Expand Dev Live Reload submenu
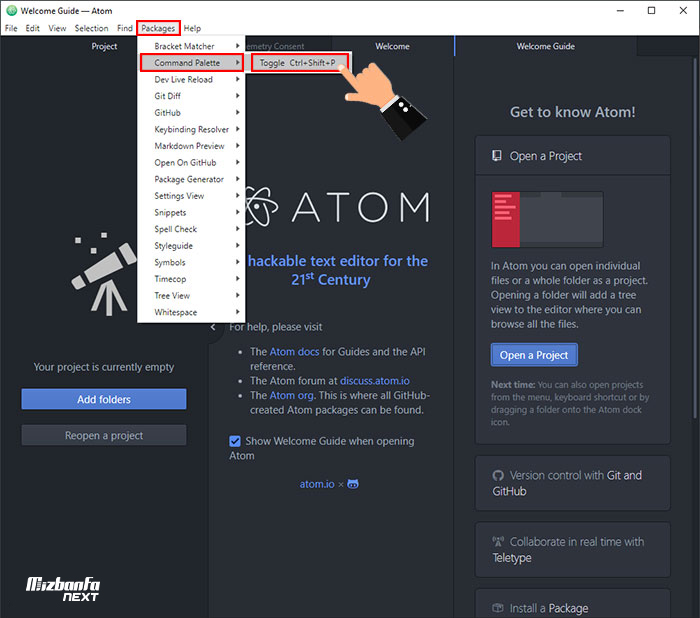700x618 pixels. [191, 79]
